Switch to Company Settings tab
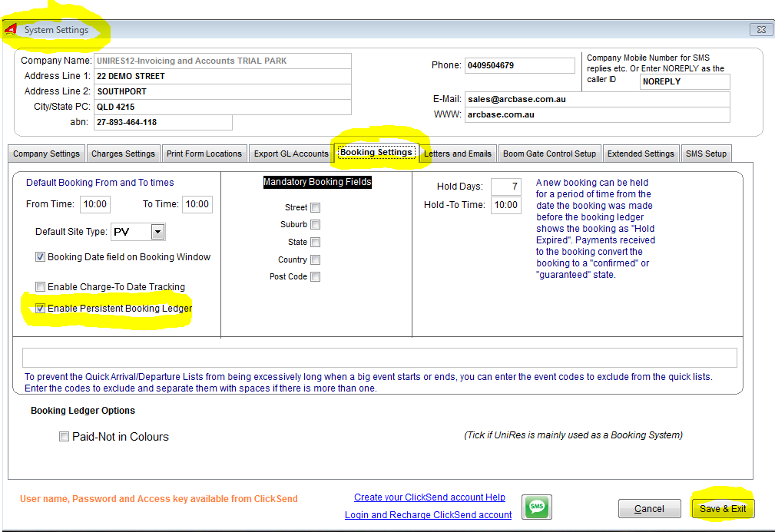The height and width of the screenshot is (532, 775). [46, 154]
